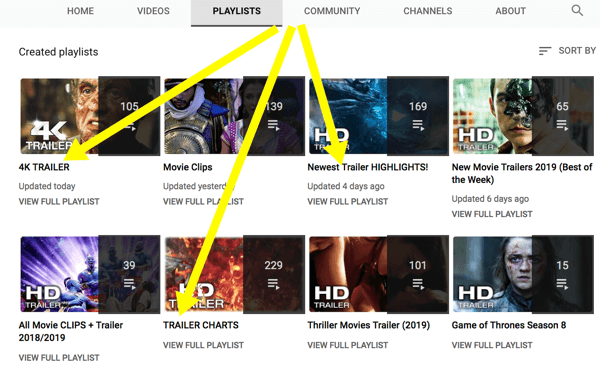Open the SORT BY dropdown

coord(567,51)
